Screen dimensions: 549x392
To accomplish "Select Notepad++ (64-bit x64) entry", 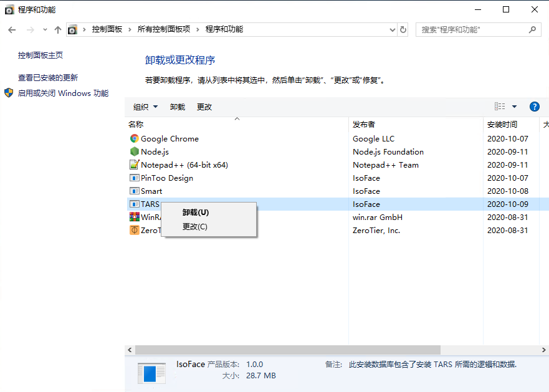I will point(184,165).
